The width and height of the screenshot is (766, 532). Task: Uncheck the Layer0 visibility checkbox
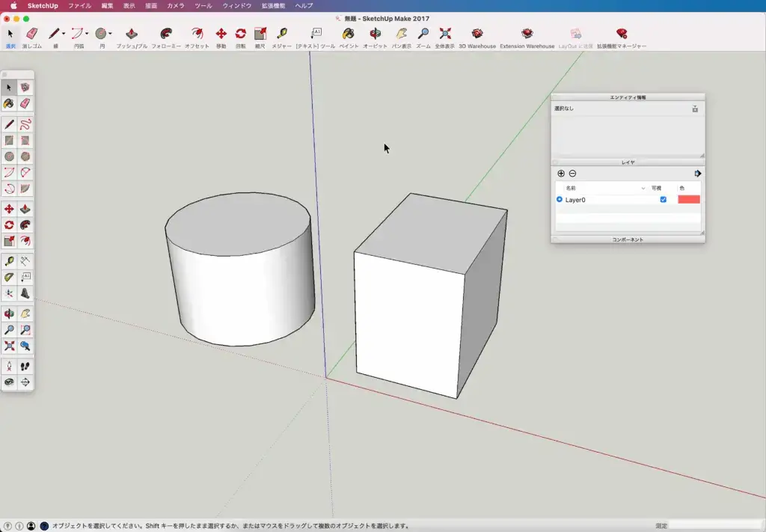point(663,199)
